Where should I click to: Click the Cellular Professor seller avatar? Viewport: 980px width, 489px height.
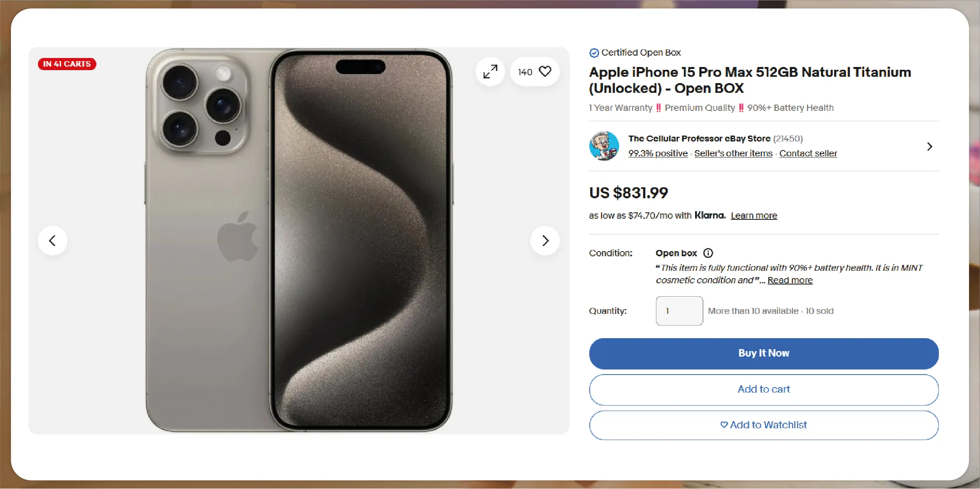604,146
